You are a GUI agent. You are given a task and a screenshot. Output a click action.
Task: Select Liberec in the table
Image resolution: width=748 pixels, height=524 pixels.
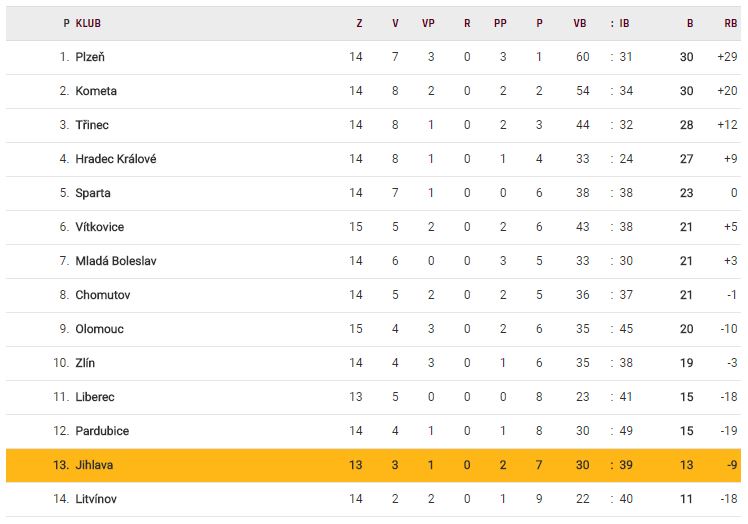[95, 397]
